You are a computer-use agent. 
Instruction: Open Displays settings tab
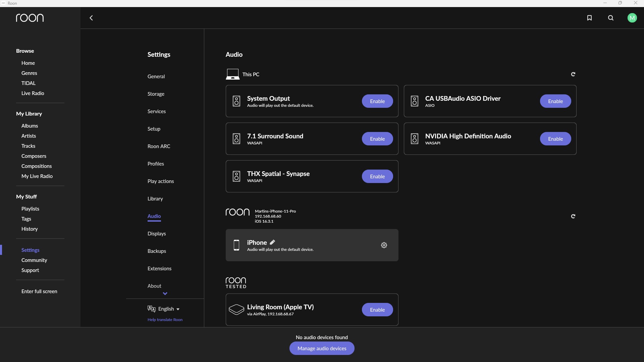tap(157, 234)
